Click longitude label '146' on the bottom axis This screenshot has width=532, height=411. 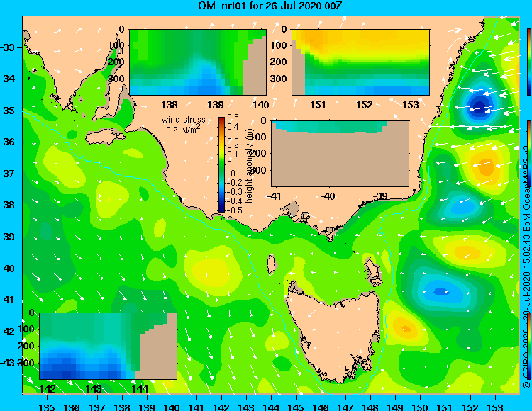click(321, 407)
